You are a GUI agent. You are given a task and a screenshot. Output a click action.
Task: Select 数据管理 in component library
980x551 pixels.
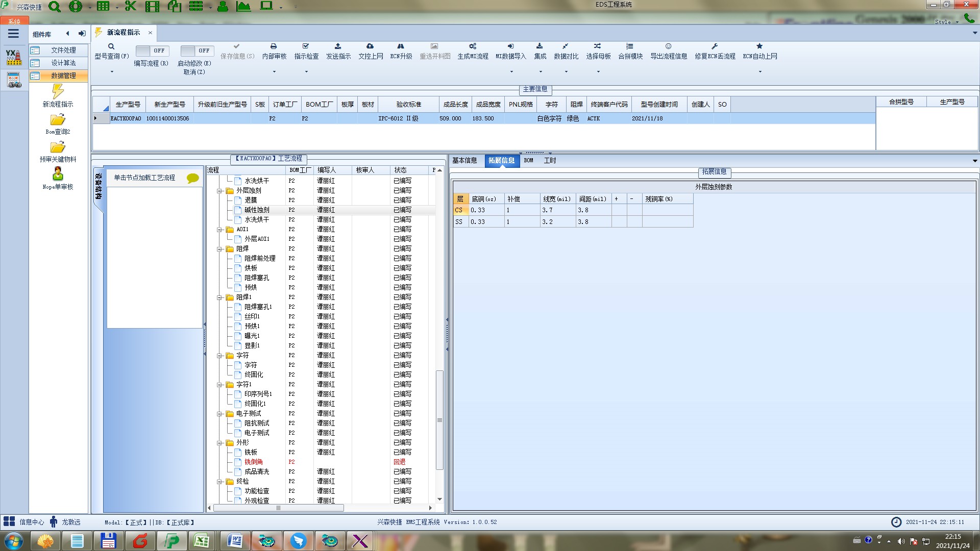63,76
